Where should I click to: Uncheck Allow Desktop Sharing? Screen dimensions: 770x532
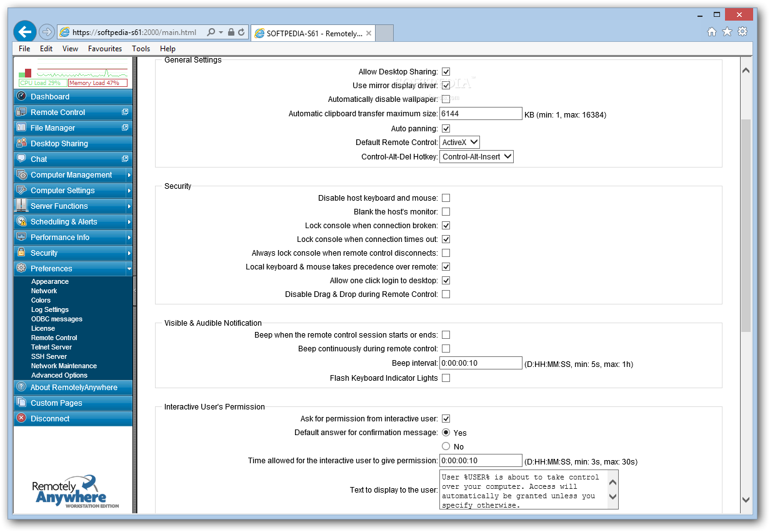(446, 72)
